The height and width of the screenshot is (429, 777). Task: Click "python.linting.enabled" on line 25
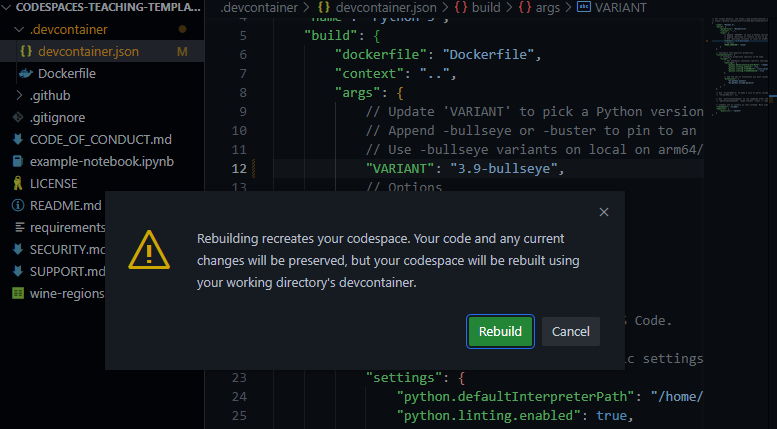pyautogui.click(x=489, y=415)
